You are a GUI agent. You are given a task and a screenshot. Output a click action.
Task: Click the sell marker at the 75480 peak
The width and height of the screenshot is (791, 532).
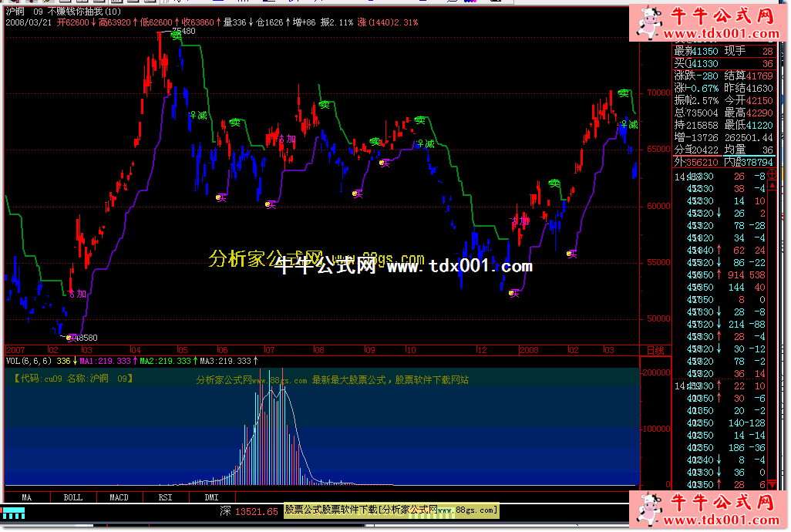[x=177, y=35]
